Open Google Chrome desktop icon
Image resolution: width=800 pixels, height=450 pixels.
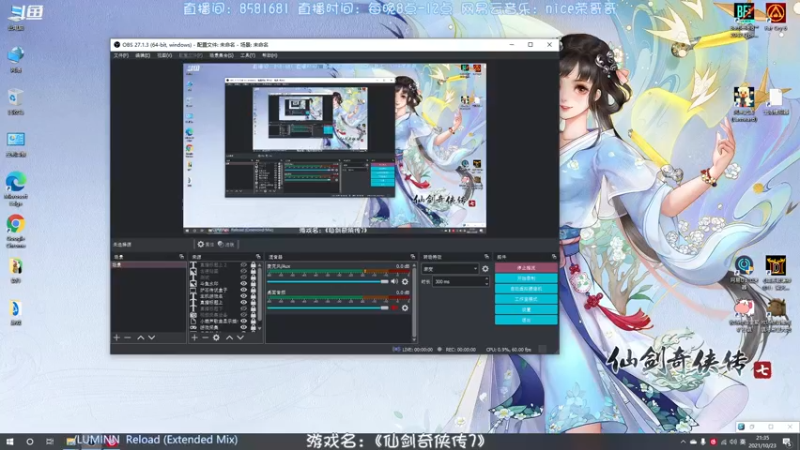coord(16,231)
